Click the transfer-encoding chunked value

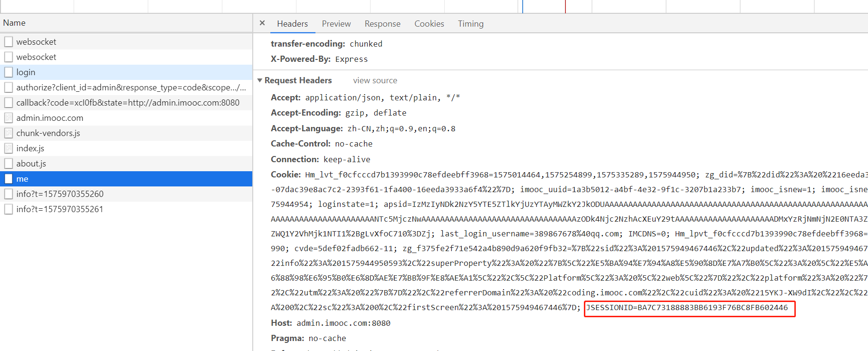366,44
